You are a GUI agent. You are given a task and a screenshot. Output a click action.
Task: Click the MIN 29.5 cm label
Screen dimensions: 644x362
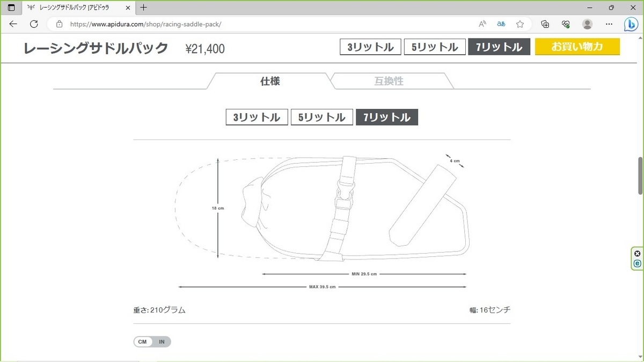pyautogui.click(x=364, y=274)
